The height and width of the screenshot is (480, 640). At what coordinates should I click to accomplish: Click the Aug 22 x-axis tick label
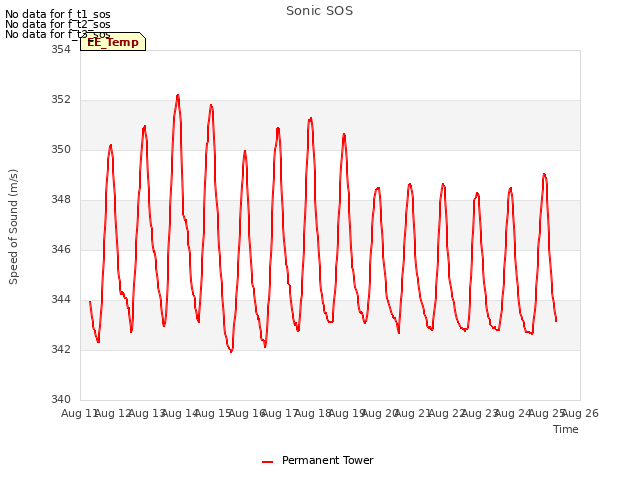point(447,413)
